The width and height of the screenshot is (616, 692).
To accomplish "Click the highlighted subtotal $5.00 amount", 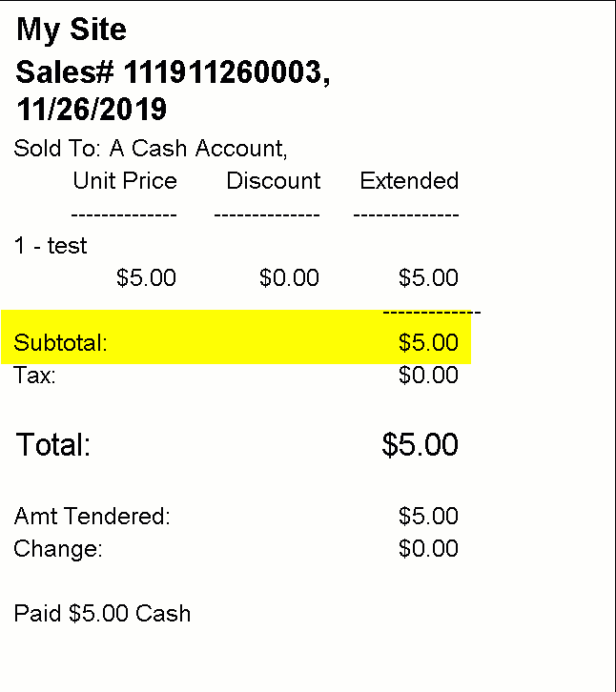I will click(428, 342).
